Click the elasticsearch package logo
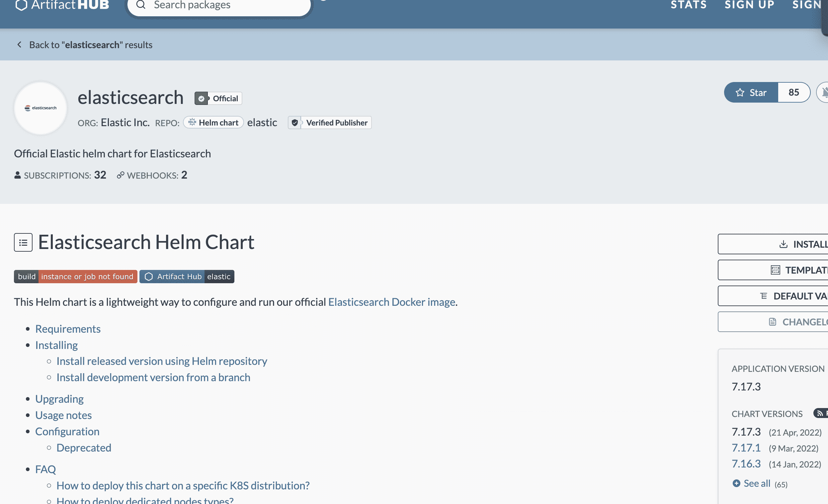828x504 pixels. [x=40, y=108]
